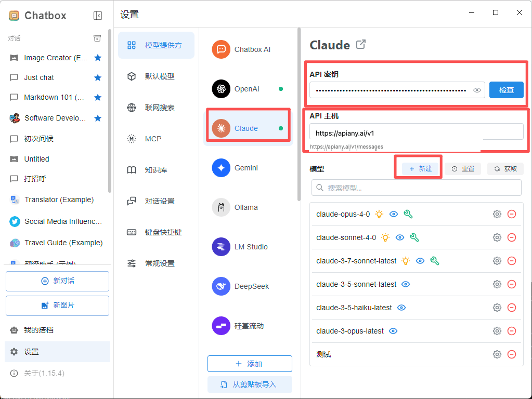Click the clear conversations archive icon
The width and height of the screenshot is (532, 399).
[97, 38]
